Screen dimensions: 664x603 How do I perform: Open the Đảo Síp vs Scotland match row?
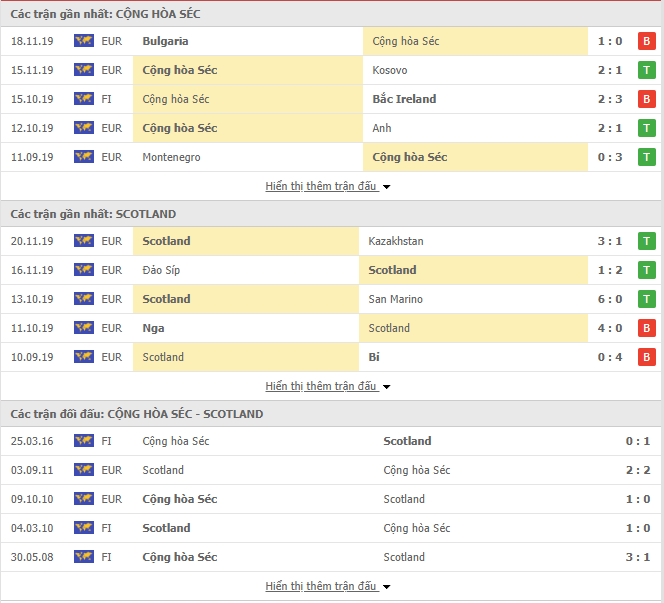coord(332,270)
